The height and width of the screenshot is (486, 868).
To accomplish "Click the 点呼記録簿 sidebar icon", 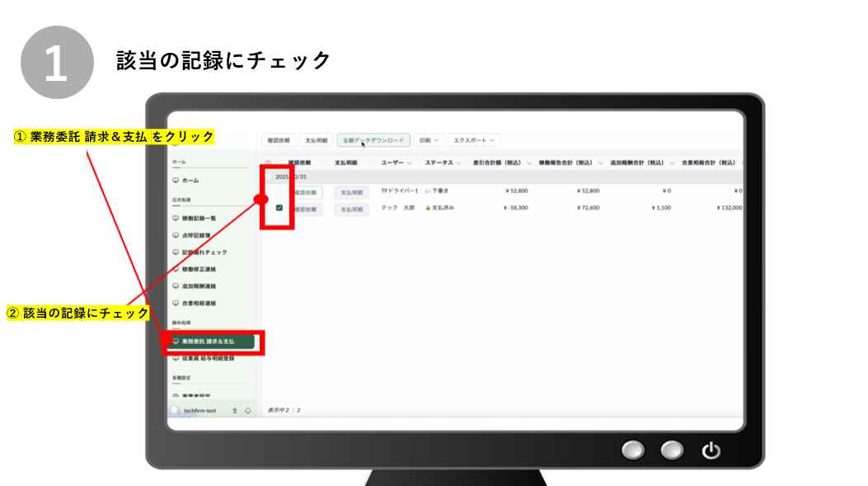I will tap(175, 235).
